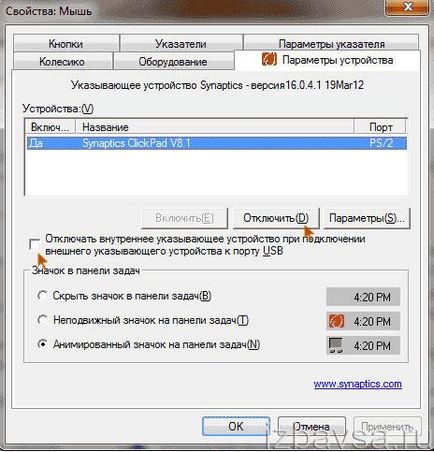Image resolution: width=434 pixels, height=452 pixels.
Task: Select Неподвижный значок на панели задач option
Action: pyautogui.click(x=42, y=320)
